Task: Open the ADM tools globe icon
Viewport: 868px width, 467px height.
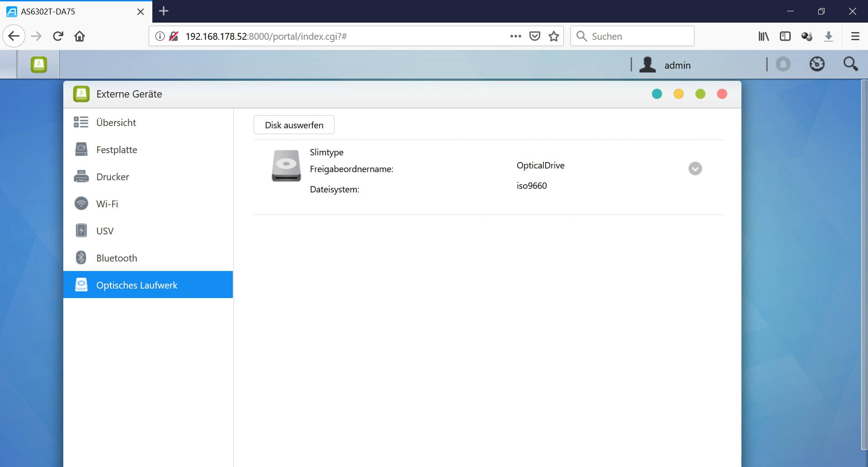Action: tap(817, 64)
